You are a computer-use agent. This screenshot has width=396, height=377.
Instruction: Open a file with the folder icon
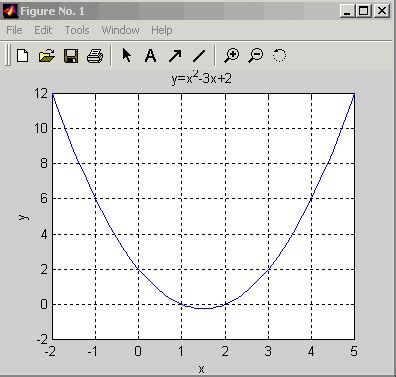click(47, 56)
